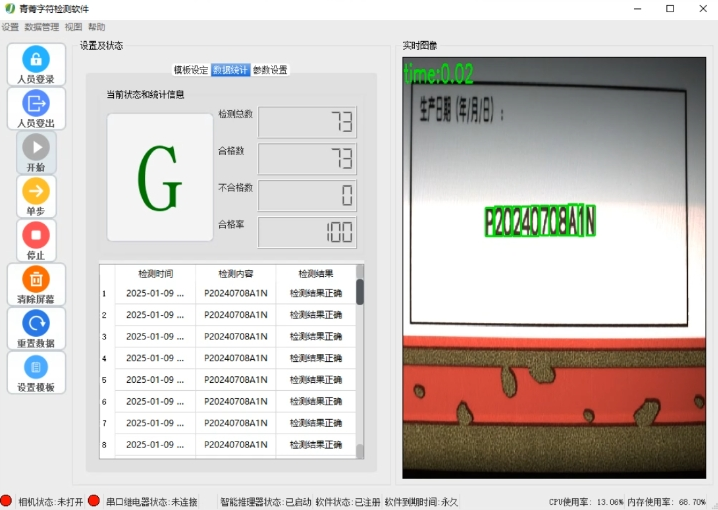Screen dimensions: 718x510
Task: Open the 视图 menu
Action: [x=73, y=27]
